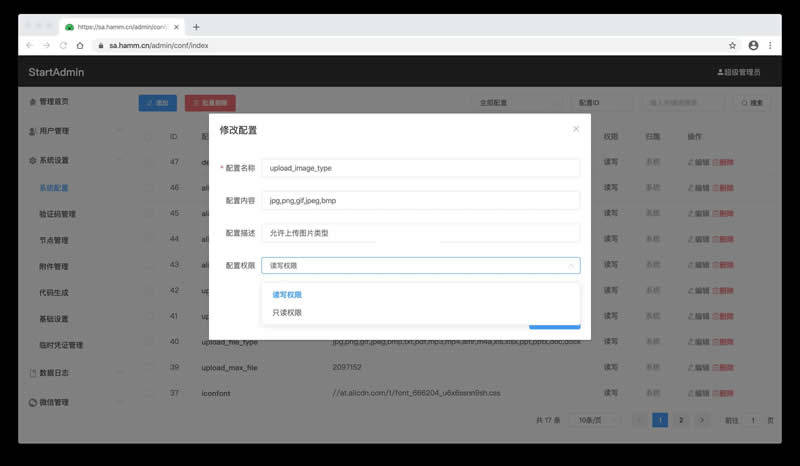Tick the checkbox for row ID 39
The height and width of the screenshot is (466, 800).
148,367
